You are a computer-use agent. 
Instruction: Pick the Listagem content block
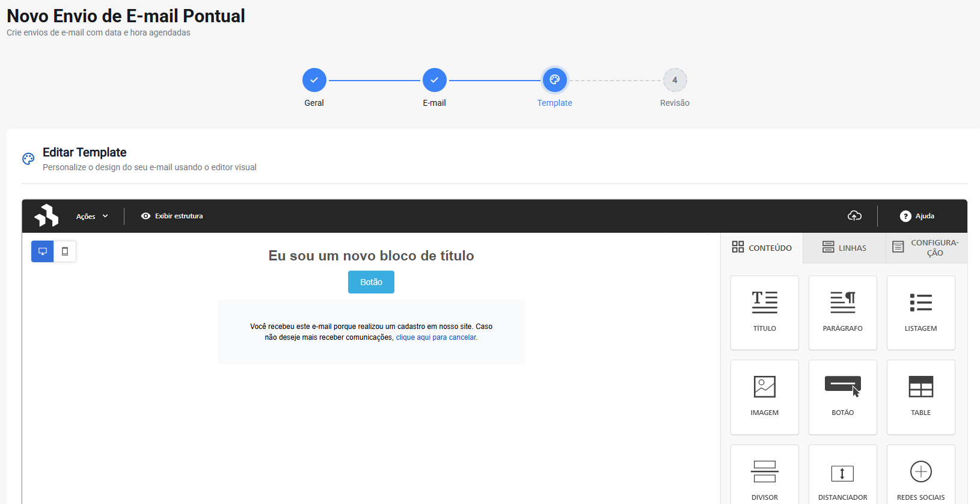tap(920, 312)
